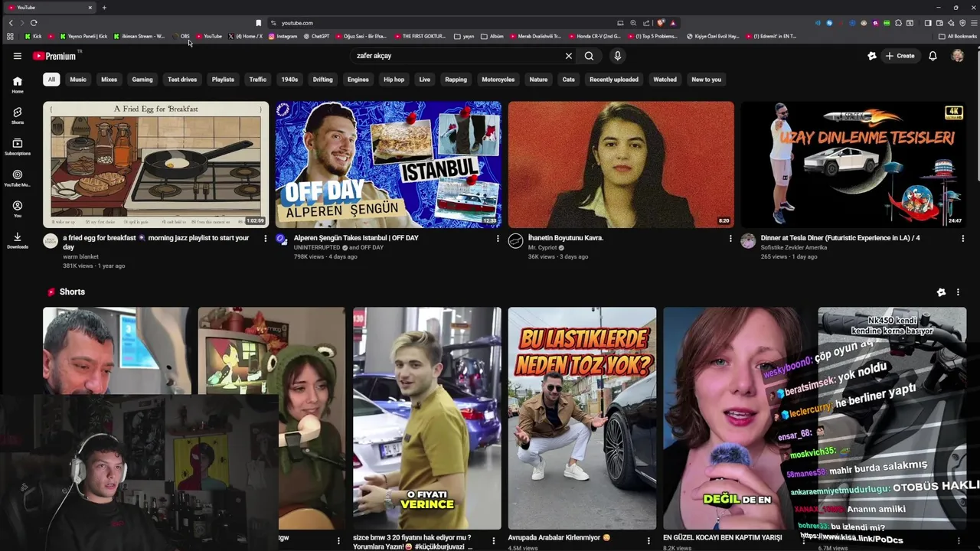Viewport: 980px width, 551px height.
Task: Play the OFF DAY Istanbul thumbnail
Action: [x=388, y=165]
